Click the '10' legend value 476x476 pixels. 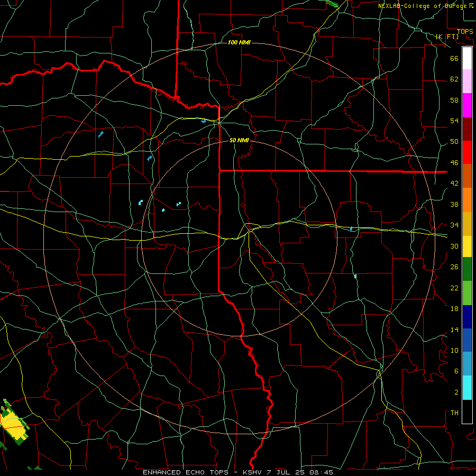454,350
